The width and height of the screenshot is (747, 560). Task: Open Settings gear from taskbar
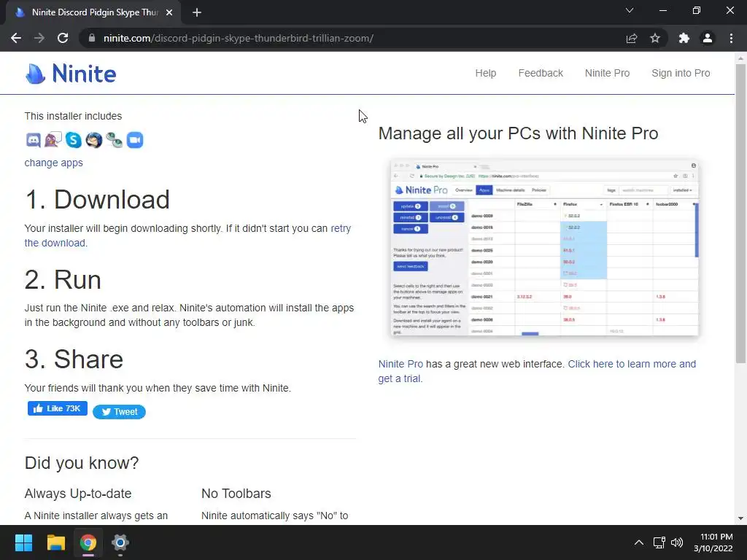click(x=120, y=542)
